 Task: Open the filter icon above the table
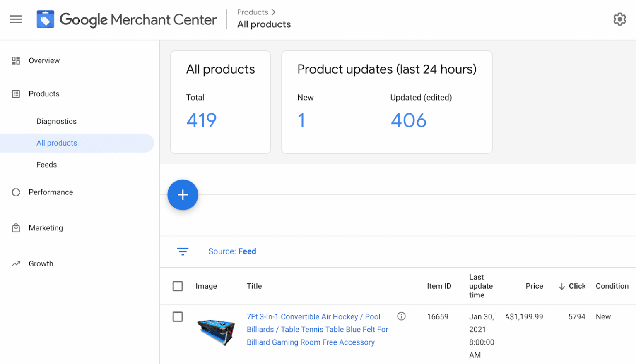[183, 251]
